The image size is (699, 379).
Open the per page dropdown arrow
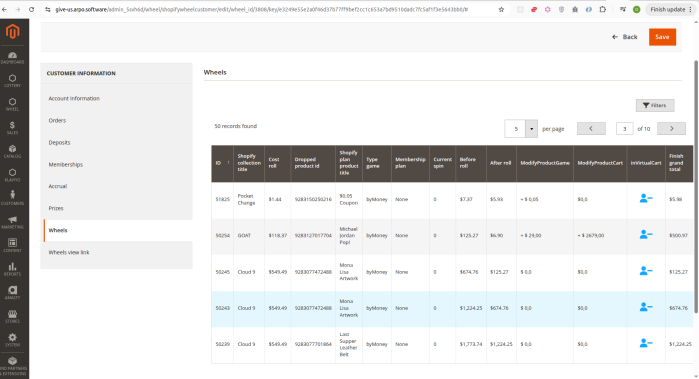pos(531,129)
